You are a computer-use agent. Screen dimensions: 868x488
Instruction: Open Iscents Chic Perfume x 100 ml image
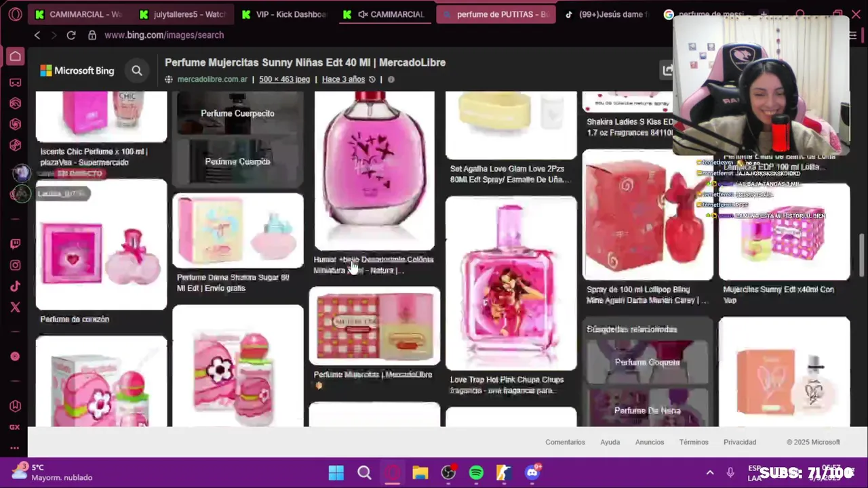[101, 117]
